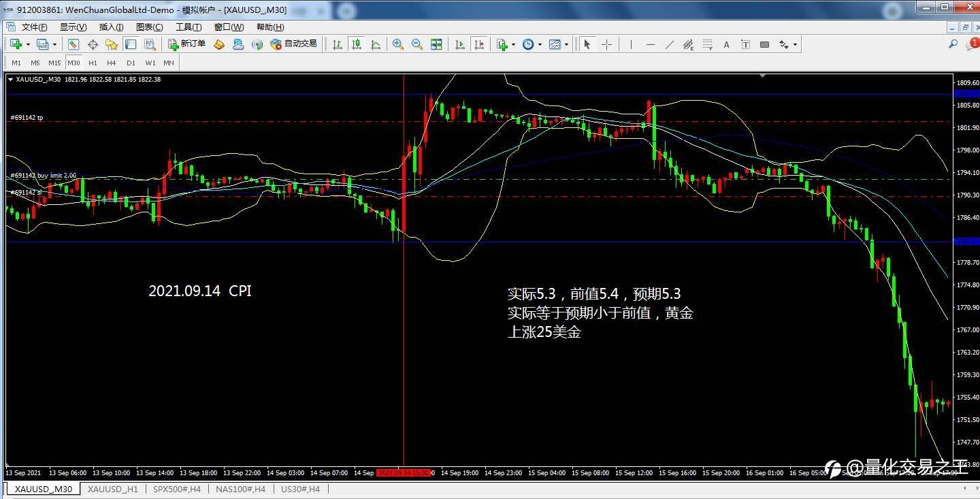
Task: Switch timeframe to M15
Action: (x=54, y=63)
